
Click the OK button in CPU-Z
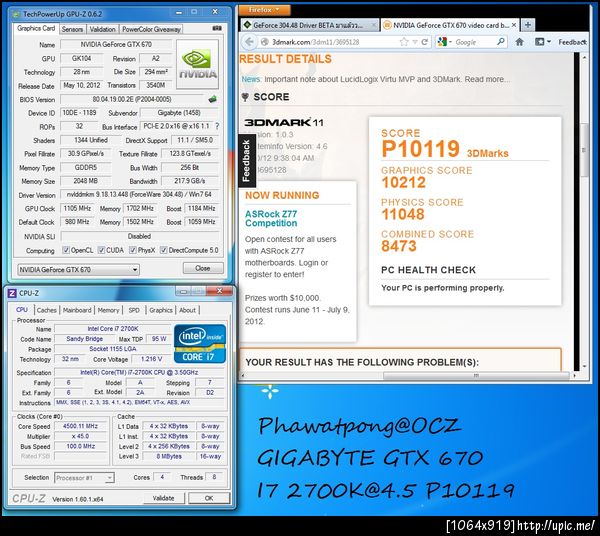(x=209, y=498)
